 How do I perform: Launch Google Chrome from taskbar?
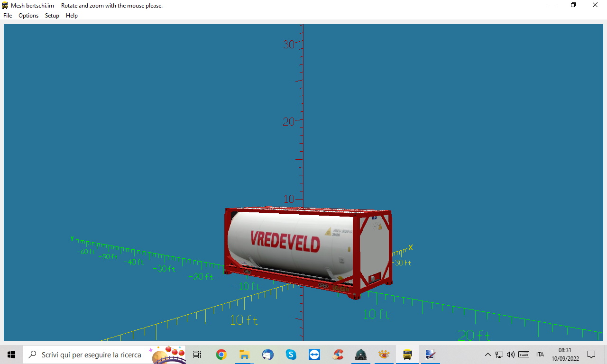click(x=221, y=355)
